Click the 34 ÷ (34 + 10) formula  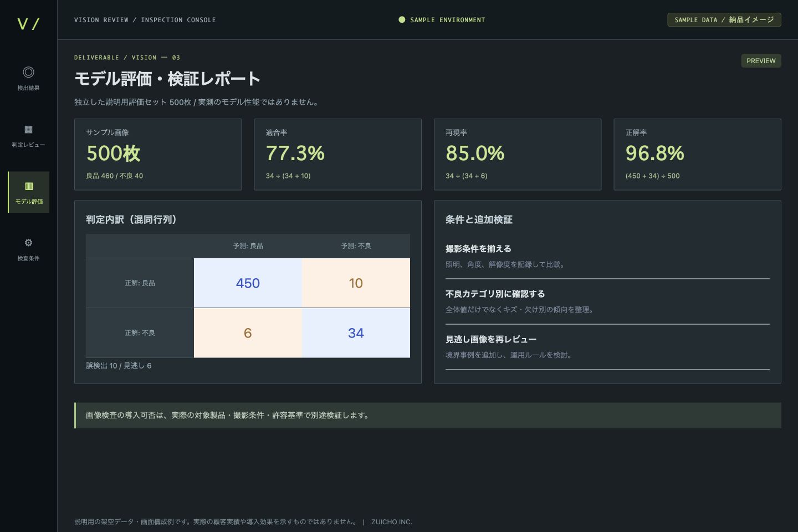point(288,176)
